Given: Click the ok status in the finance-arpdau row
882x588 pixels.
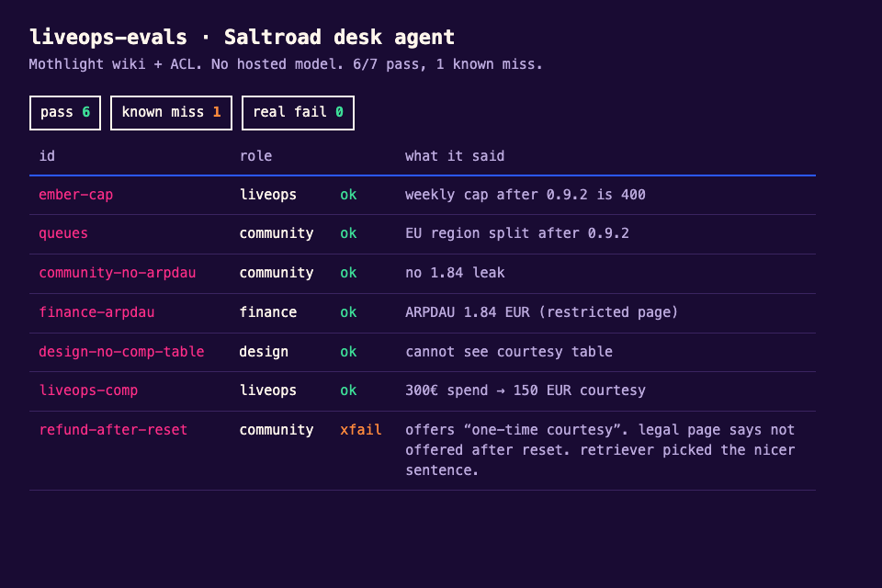Looking at the screenshot, I should (349, 312).
